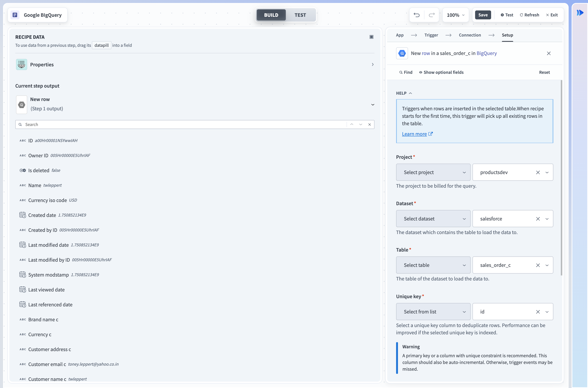Image resolution: width=588 pixels, height=388 pixels.
Task: Click the ABC type icon for ID
Action: pos(23,141)
